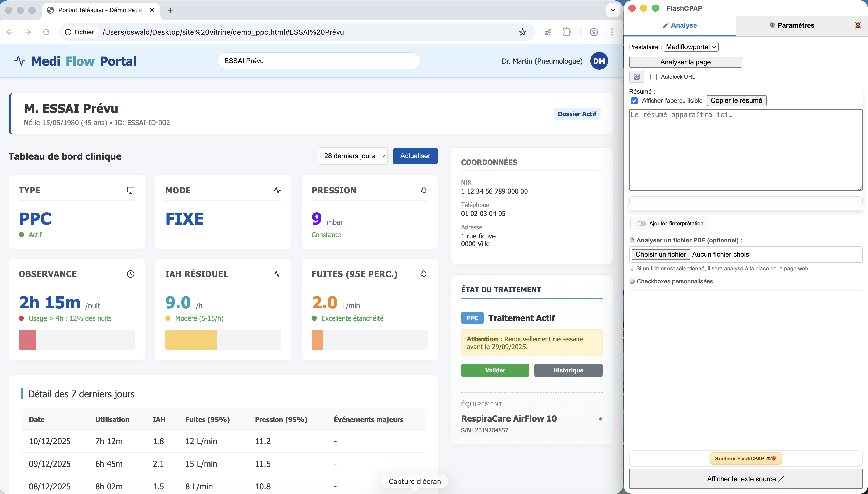Screen dimensions: 868x494
Task: Click the monitor icon on the TYPE card
Action: (131, 190)
